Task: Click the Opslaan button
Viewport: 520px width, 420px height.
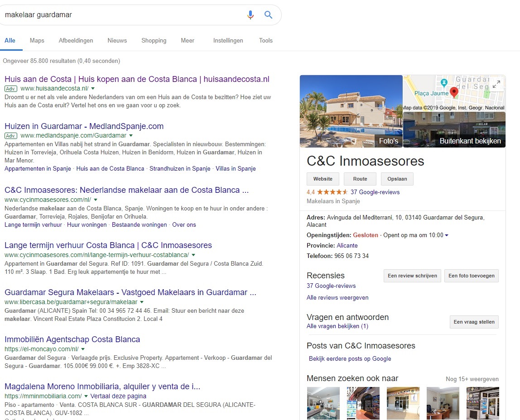Action: [397, 179]
